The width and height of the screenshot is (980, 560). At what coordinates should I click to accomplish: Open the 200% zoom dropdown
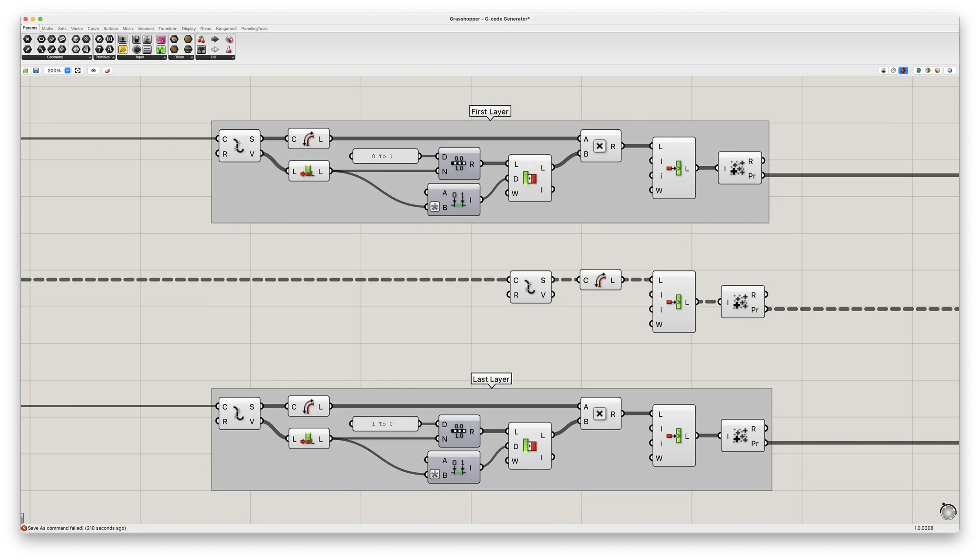pyautogui.click(x=67, y=70)
